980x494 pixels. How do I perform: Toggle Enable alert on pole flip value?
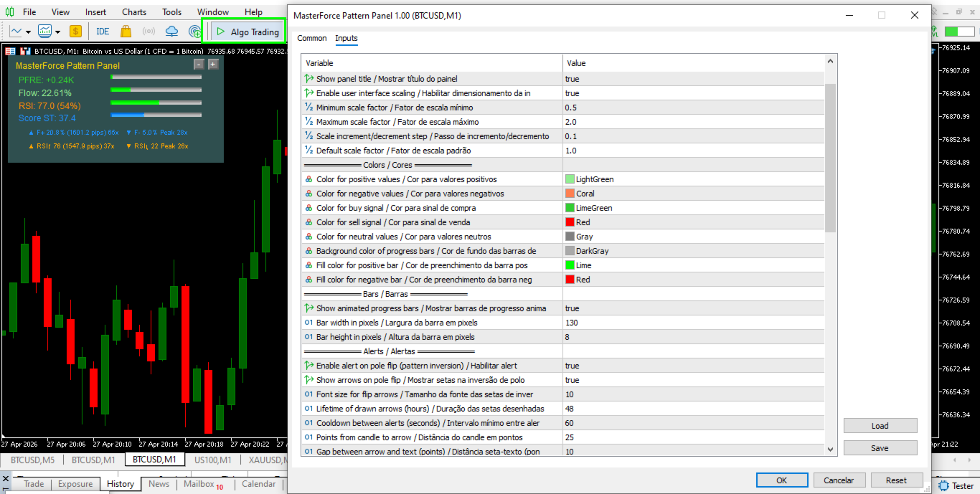[x=694, y=366]
